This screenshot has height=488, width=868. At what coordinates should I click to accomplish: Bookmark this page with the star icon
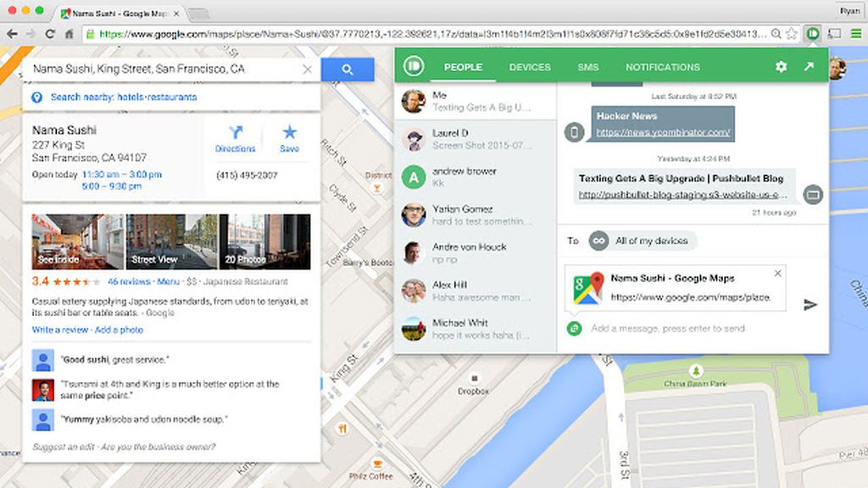[x=792, y=34]
